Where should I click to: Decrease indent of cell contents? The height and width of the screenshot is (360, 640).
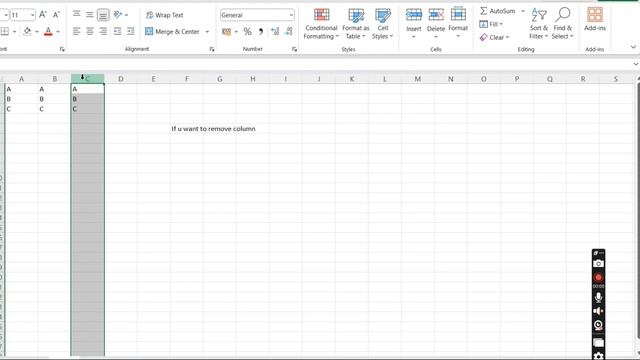click(x=118, y=31)
